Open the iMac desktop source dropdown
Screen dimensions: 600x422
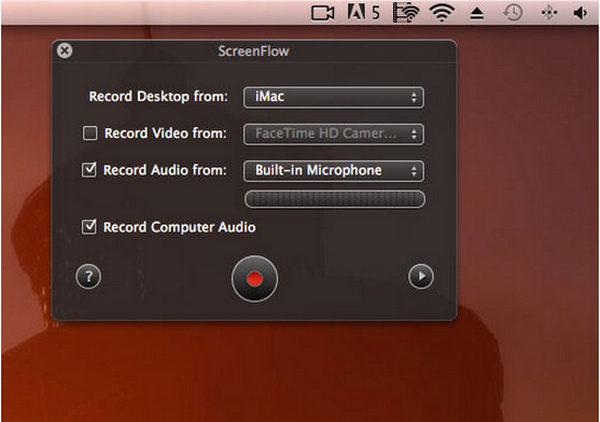[333, 97]
